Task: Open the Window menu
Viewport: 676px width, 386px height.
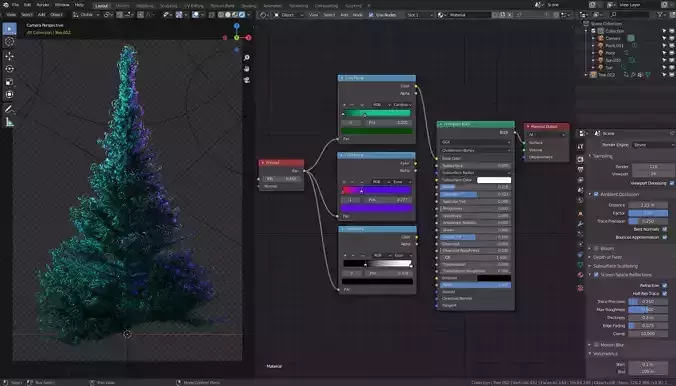Action: point(62,5)
